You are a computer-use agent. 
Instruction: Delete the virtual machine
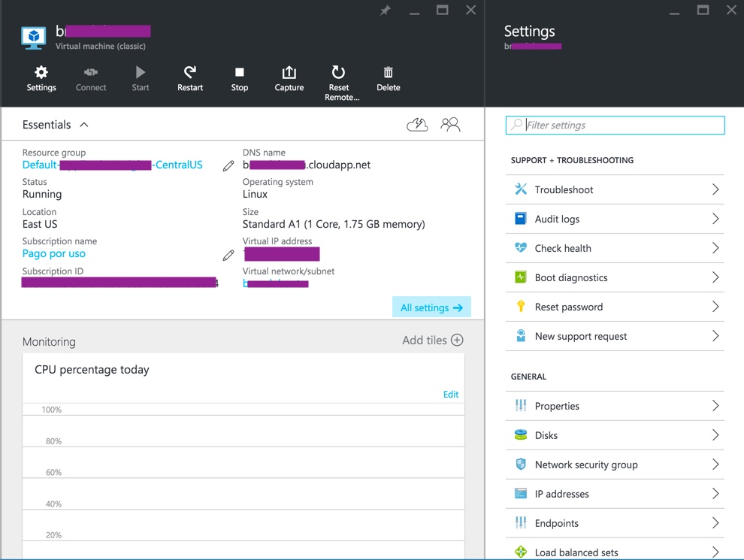388,73
